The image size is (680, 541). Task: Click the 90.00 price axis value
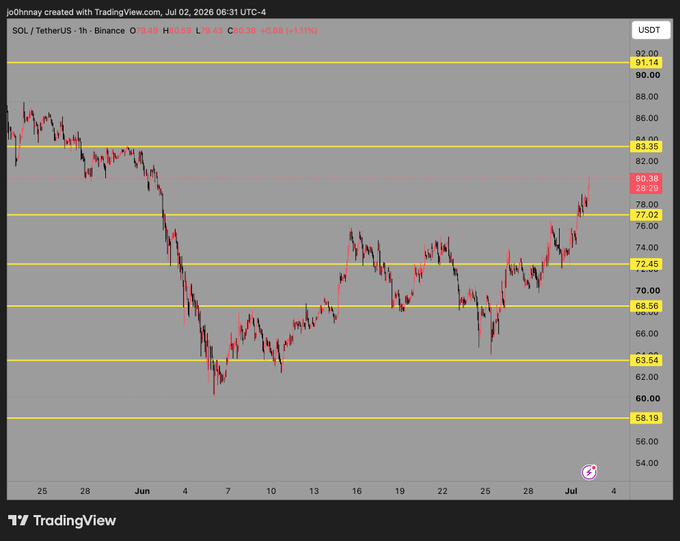(647, 75)
